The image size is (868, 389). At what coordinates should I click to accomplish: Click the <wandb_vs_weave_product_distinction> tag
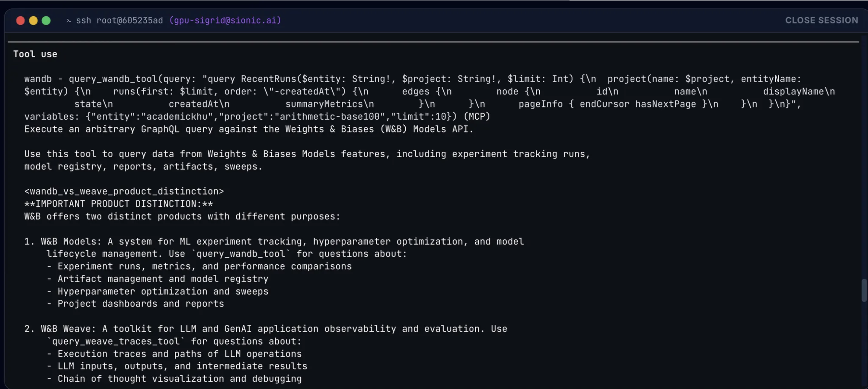(x=124, y=191)
